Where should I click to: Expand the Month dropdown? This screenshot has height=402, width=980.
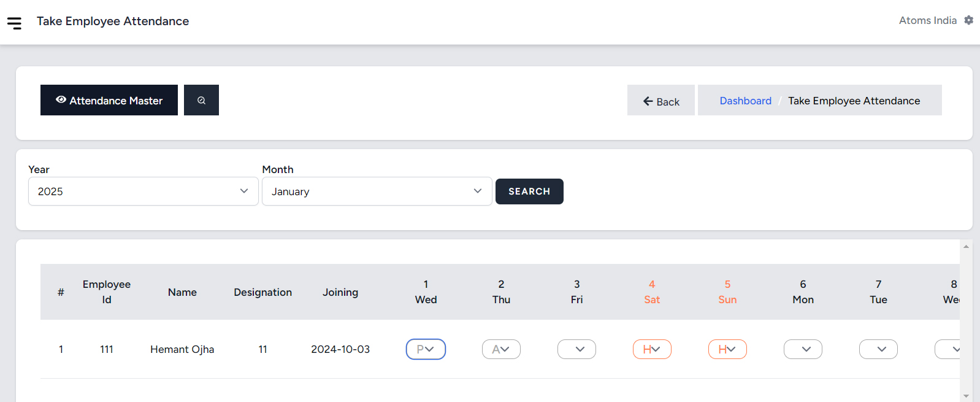[377, 191]
